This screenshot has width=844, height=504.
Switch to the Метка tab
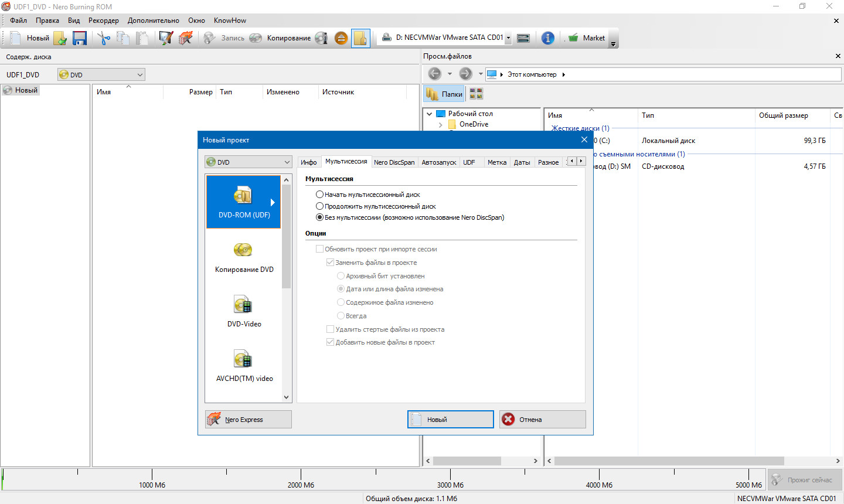coord(497,162)
